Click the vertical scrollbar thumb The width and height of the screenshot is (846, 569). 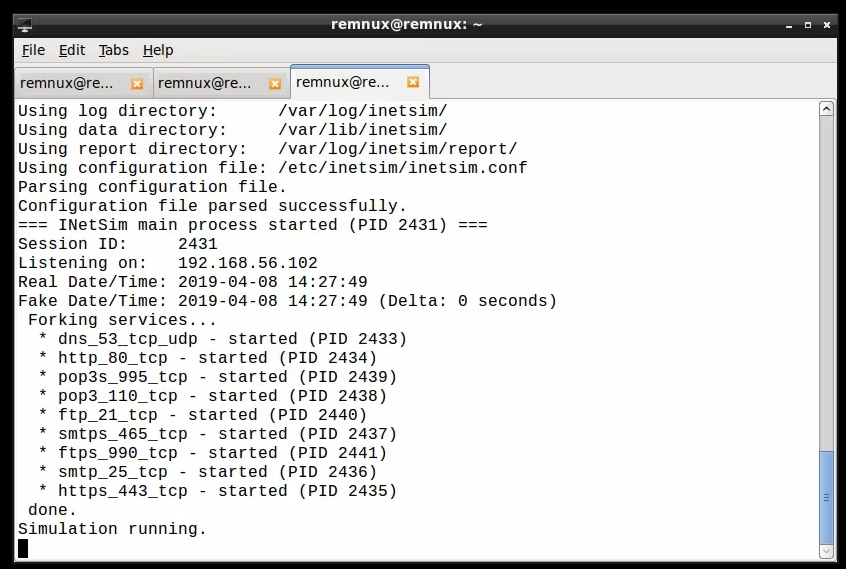(x=826, y=495)
